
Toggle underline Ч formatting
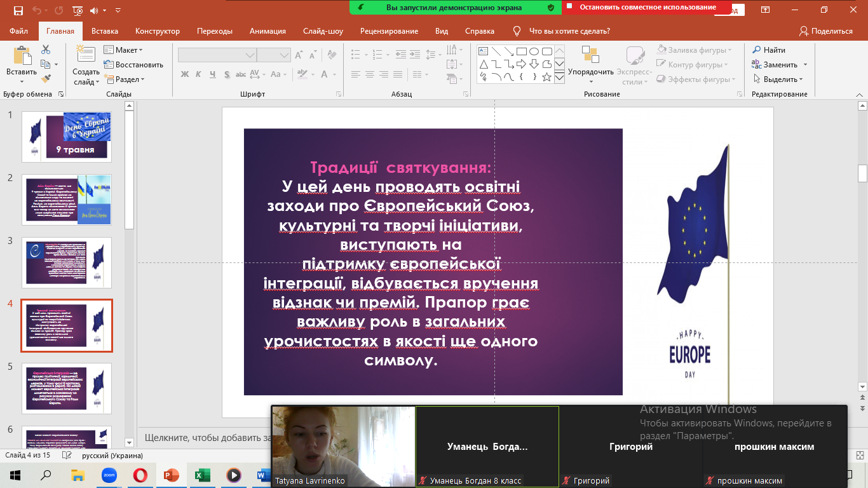click(214, 74)
